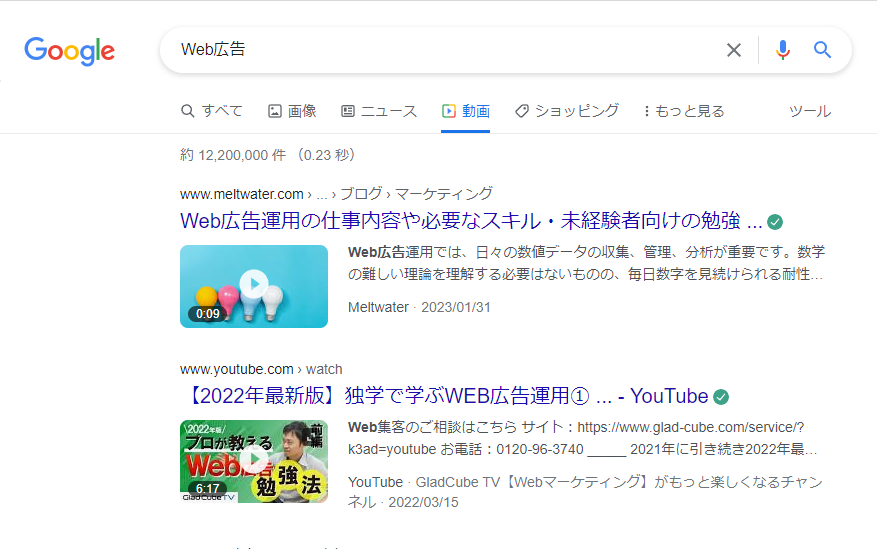Screen dimensions: 877x549
Task: Switch to the ショッピング tab
Action: pos(567,111)
